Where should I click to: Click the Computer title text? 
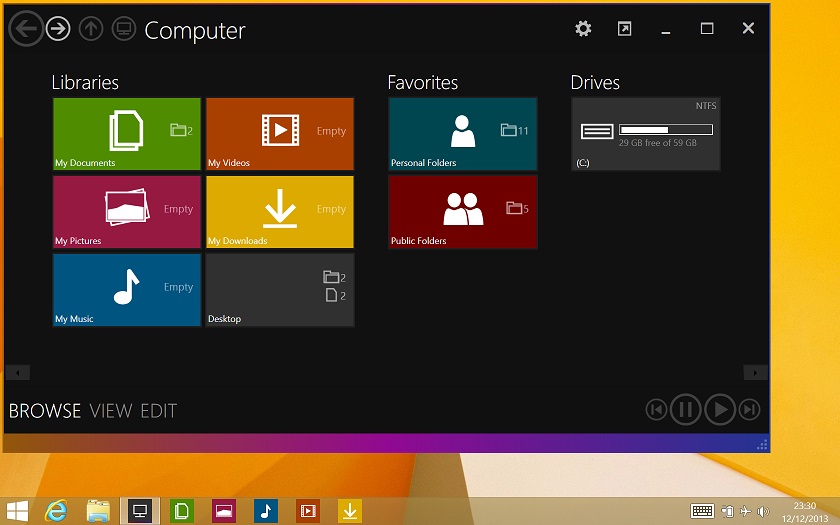194,31
